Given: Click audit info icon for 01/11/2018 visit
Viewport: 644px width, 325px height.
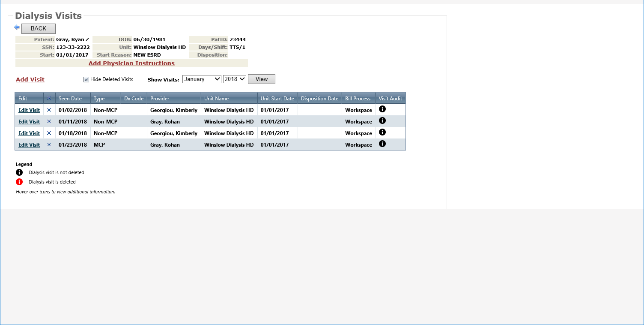Looking at the screenshot, I should click(x=382, y=121).
